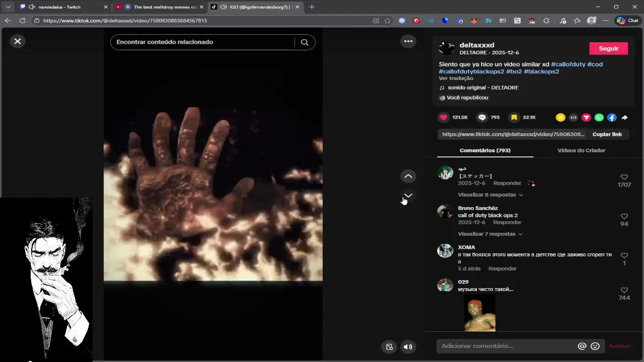Open the browser Settings and more menu

pyautogui.click(x=606, y=21)
